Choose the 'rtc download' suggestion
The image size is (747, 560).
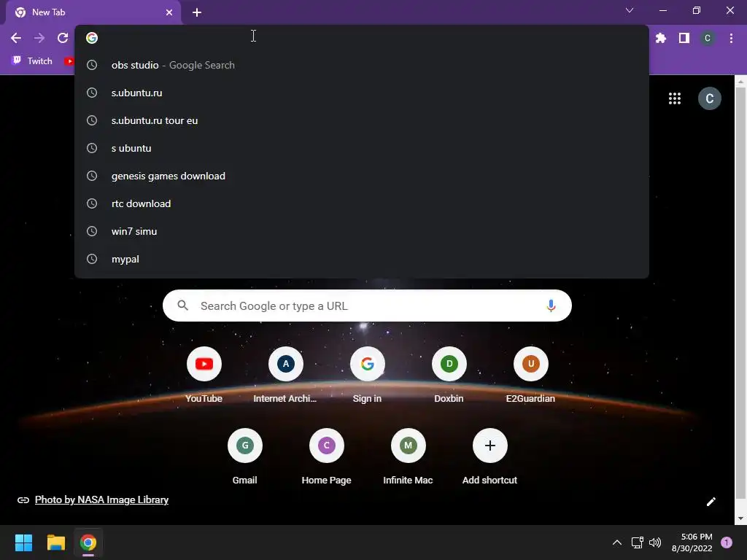(362, 203)
